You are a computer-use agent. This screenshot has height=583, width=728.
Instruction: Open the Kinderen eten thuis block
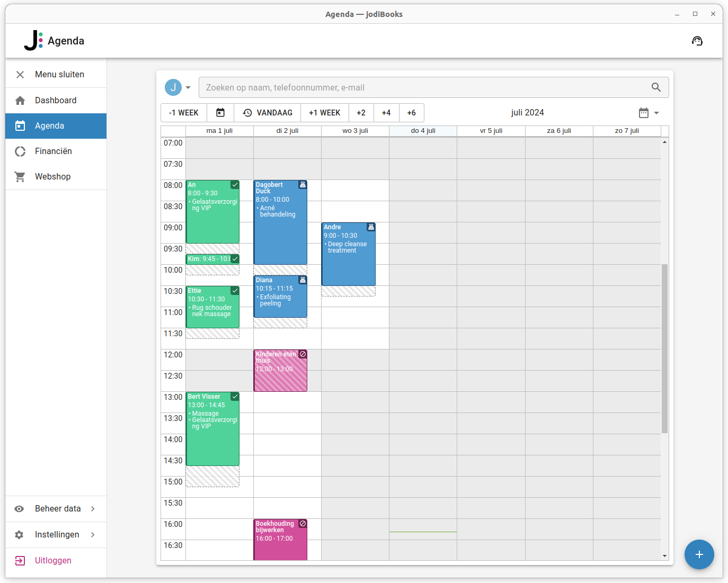[280, 371]
